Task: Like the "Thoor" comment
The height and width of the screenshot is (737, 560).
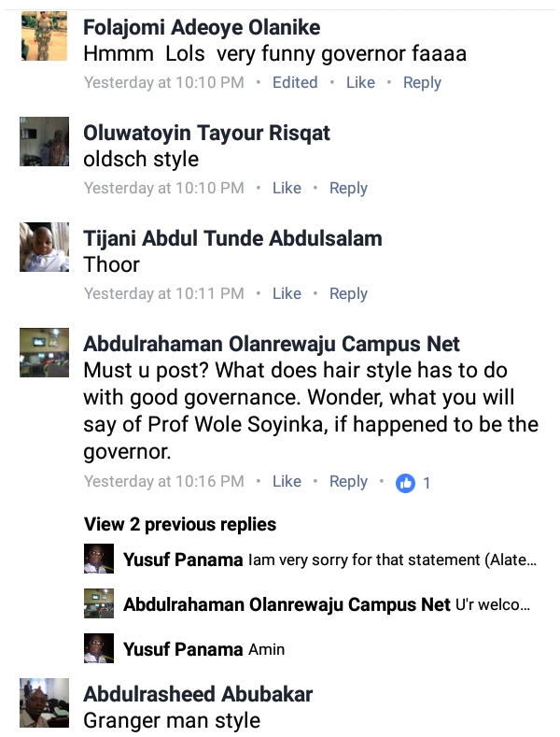Action: pos(287,293)
